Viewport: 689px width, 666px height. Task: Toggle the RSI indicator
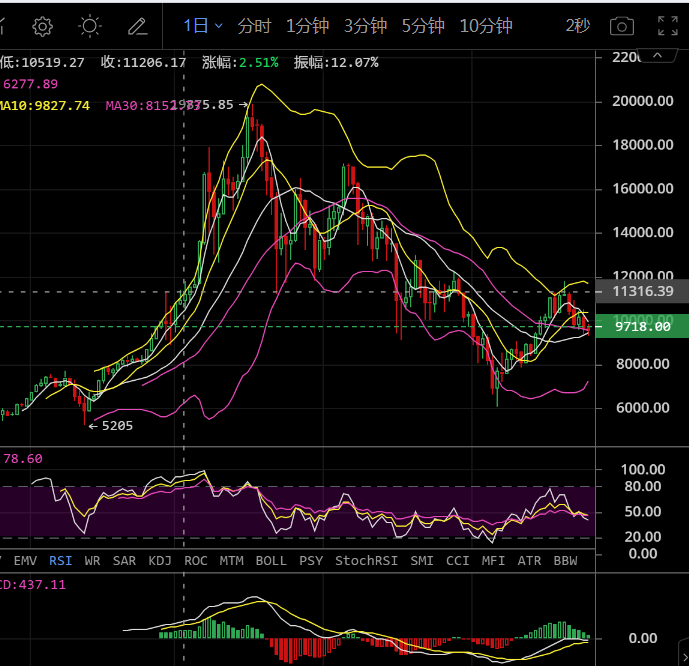tap(60, 561)
